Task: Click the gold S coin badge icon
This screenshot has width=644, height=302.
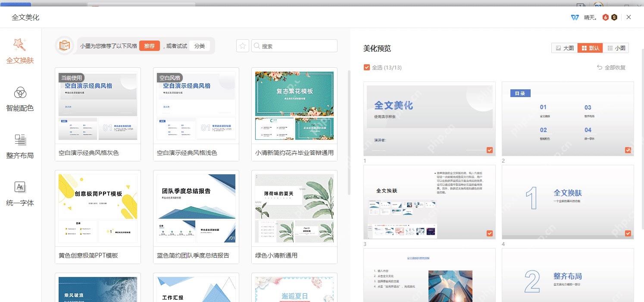Action: coord(614,17)
